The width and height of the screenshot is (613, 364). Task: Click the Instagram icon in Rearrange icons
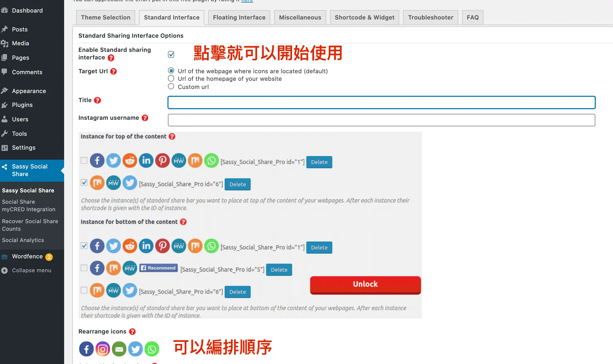pos(103,349)
